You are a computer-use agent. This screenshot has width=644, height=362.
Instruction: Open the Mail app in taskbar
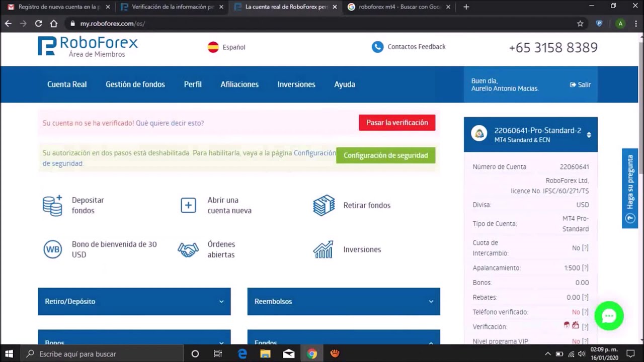(289, 354)
